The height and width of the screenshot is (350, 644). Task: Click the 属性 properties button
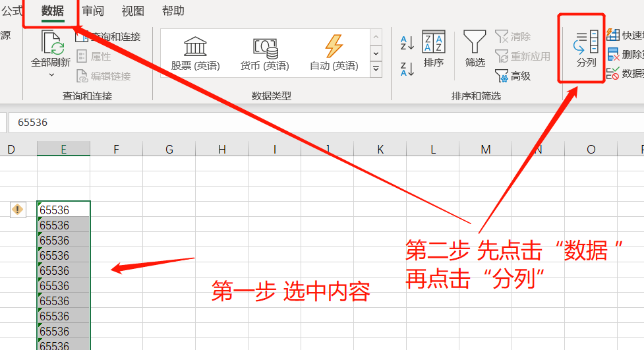(x=94, y=56)
